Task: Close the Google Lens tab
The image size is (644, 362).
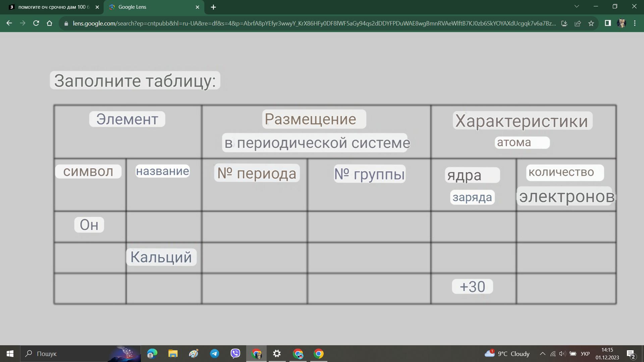Action: tap(197, 7)
